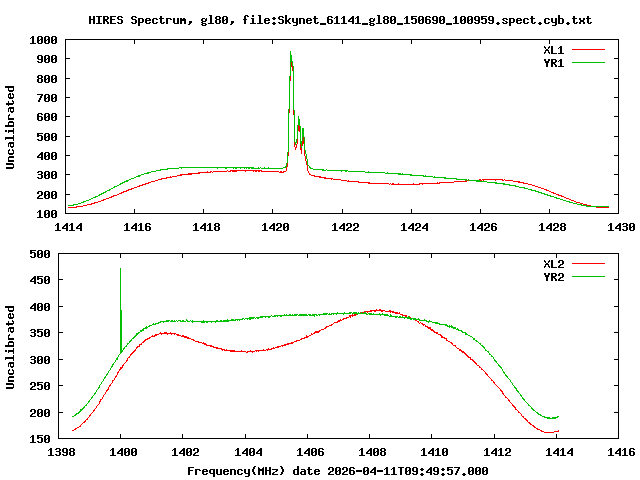Click the 700 y-axis tick label
640x480 pixels.
pyautogui.click(x=47, y=98)
